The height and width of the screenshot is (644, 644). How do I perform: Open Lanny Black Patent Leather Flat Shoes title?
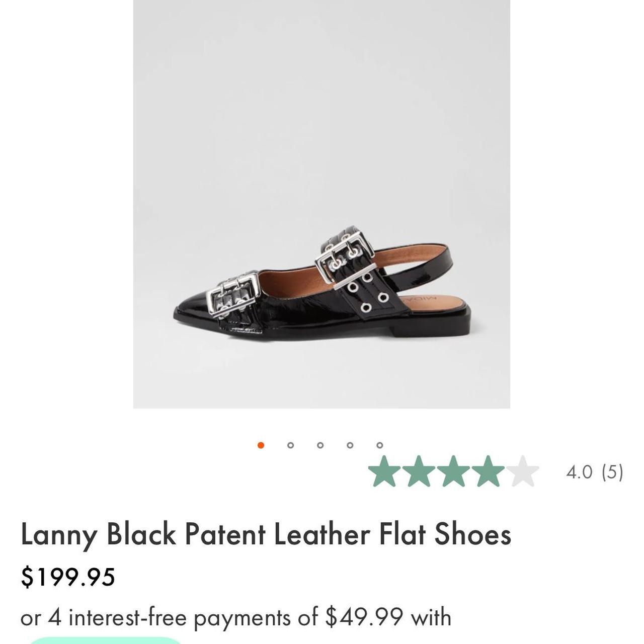click(x=266, y=534)
